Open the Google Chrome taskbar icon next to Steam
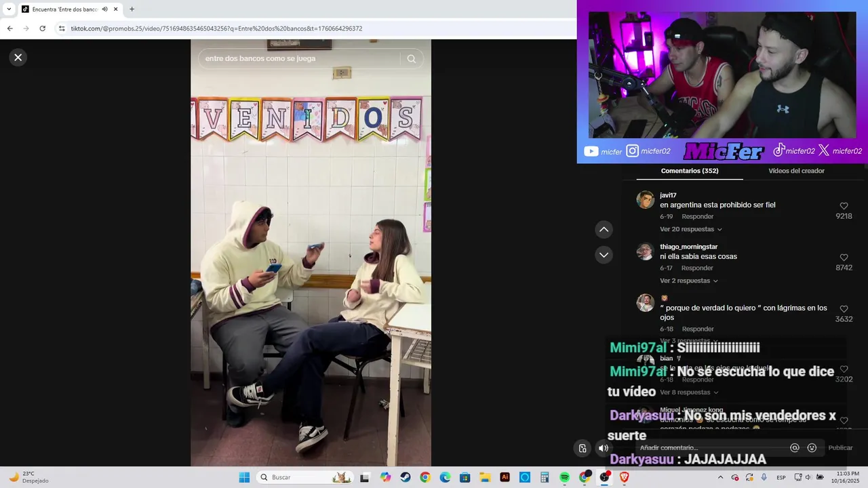 click(425, 477)
